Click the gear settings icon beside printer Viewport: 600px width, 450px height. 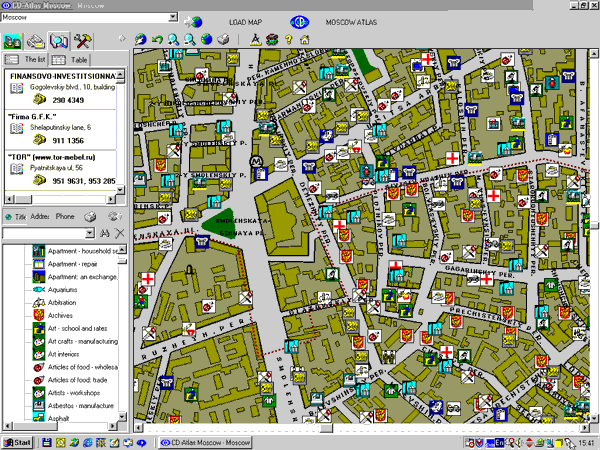click(x=114, y=217)
